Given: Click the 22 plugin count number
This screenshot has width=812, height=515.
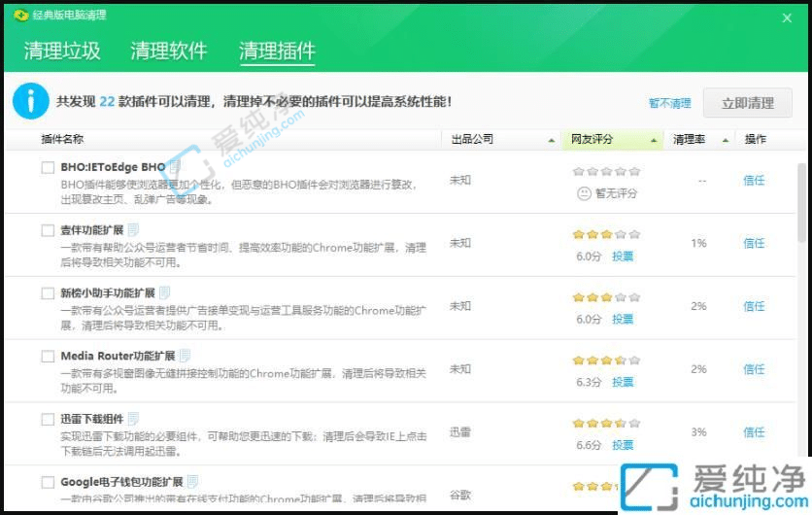Looking at the screenshot, I should click(x=107, y=102).
